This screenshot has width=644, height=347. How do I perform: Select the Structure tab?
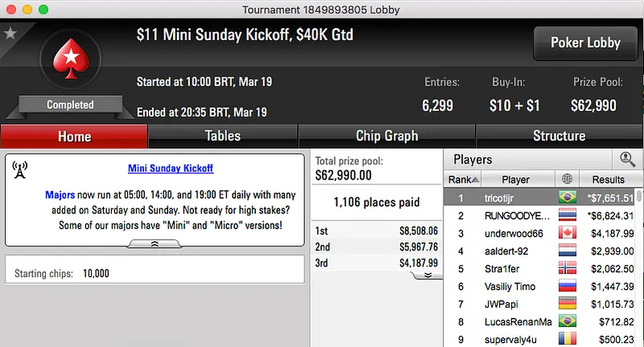[x=559, y=136]
